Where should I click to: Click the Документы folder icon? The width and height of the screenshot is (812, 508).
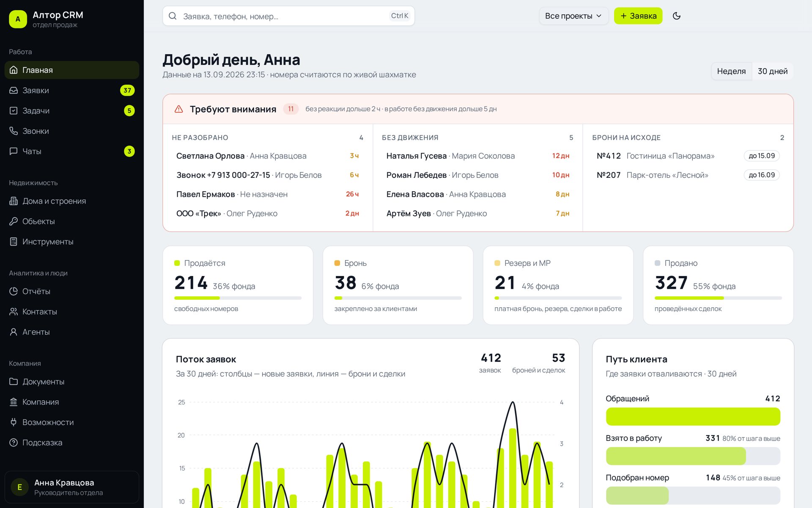pyautogui.click(x=14, y=381)
